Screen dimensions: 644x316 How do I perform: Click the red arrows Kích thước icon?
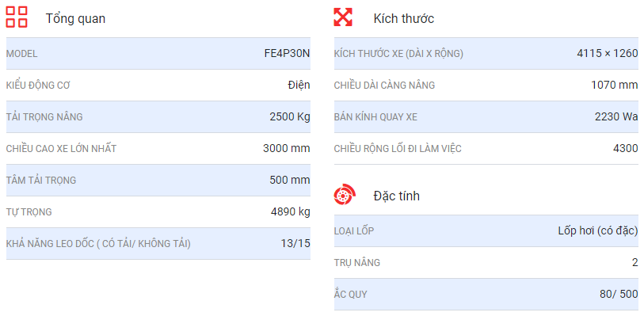pyautogui.click(x=342, y=17)
